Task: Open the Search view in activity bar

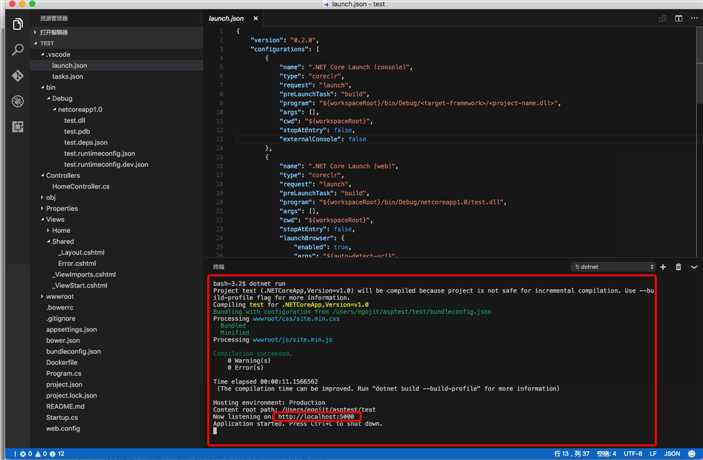Action: pyautogui.click(x=17, y=49)
